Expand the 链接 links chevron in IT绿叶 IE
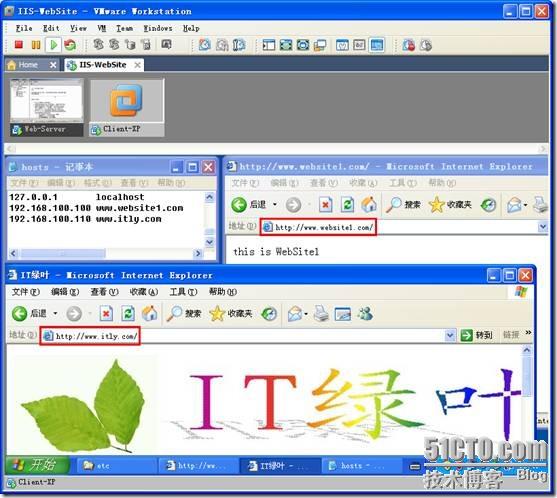This screenshot has height=498, width=557. 528,333
